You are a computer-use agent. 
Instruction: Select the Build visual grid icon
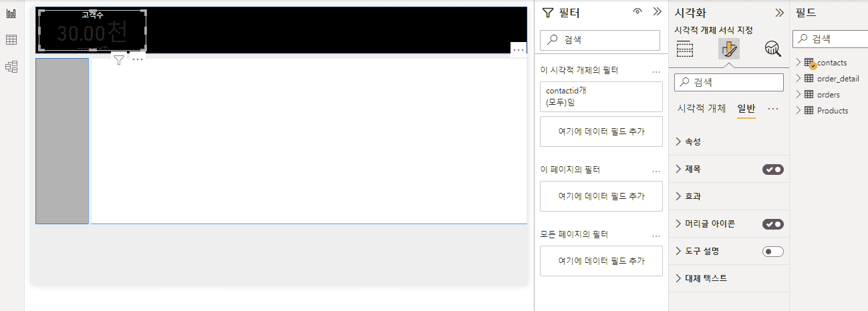(x=685, y=49)
